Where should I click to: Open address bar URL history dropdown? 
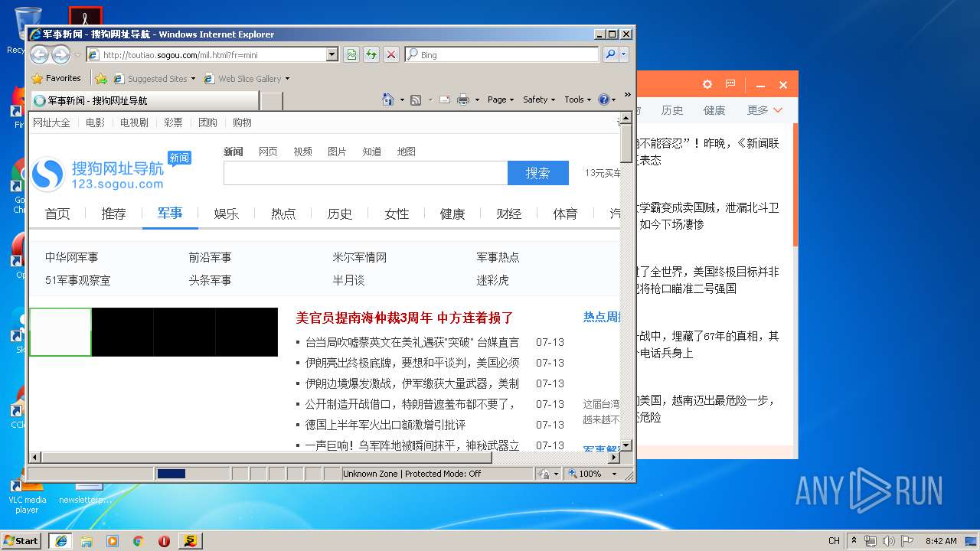click(x=332, y=54)
